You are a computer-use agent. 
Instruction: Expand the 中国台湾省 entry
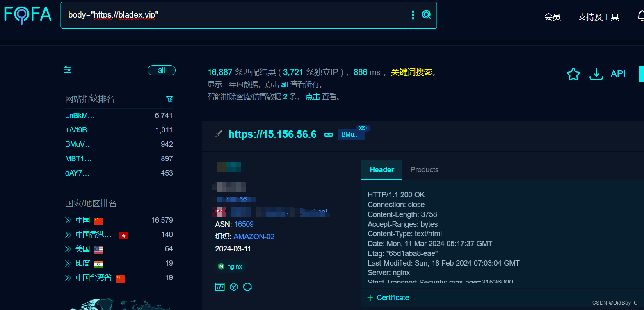[68, 278]
